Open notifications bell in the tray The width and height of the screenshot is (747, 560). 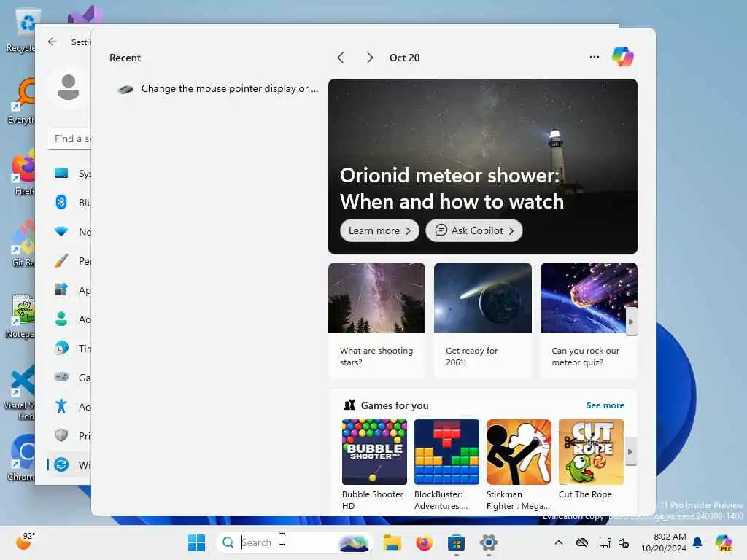[697, 542]
